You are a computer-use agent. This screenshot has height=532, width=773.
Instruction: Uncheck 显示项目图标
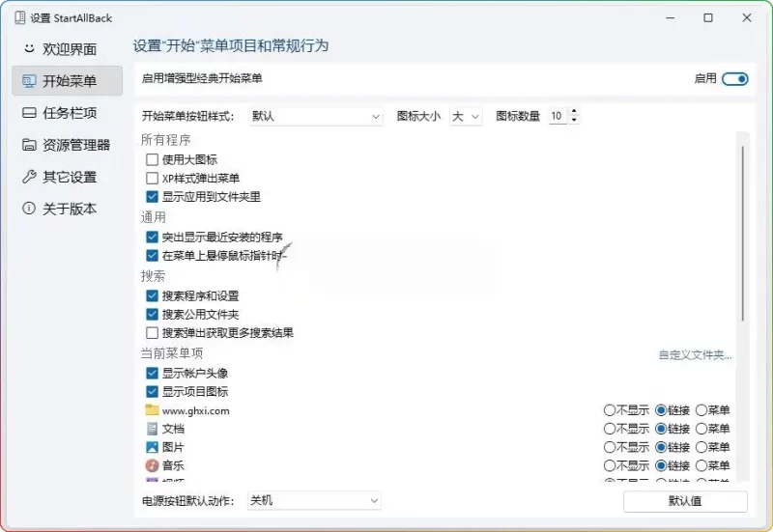point(152,392)
